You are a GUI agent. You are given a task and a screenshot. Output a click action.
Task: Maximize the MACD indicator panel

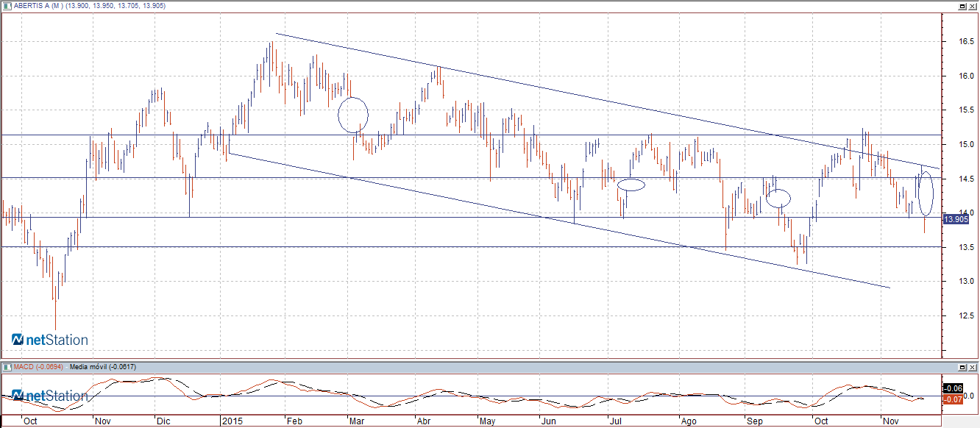[963, 366]
